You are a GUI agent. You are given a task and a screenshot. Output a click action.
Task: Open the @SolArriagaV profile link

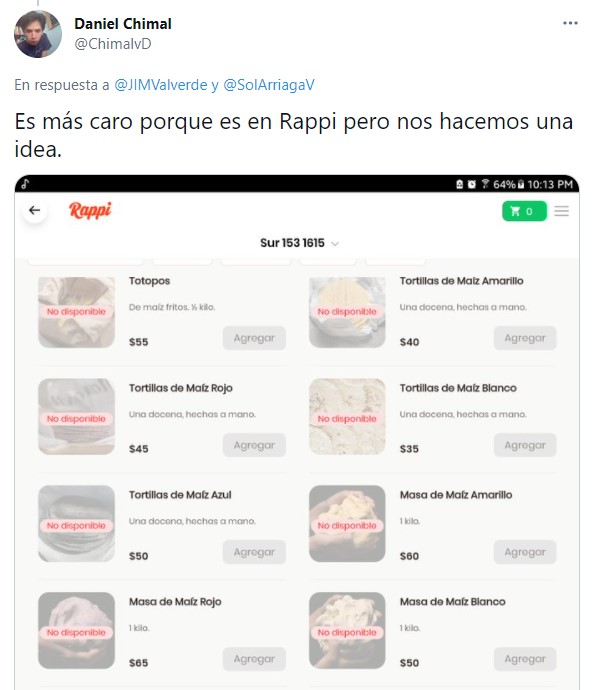coord(269,84)
